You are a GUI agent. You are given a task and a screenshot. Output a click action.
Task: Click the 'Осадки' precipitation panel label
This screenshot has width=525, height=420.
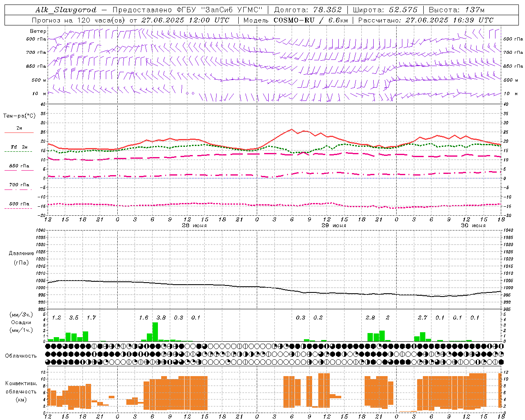point(21,323)
